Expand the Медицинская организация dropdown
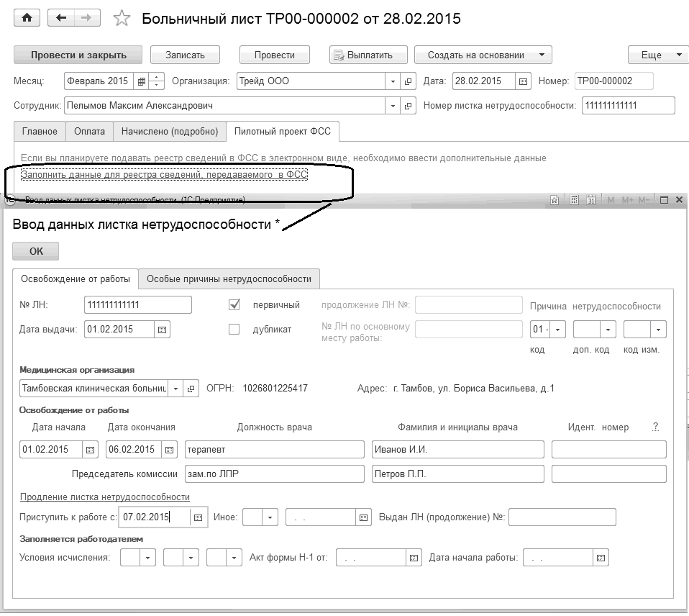Viewport: 689px width, 616px height. tap(175, 389)
